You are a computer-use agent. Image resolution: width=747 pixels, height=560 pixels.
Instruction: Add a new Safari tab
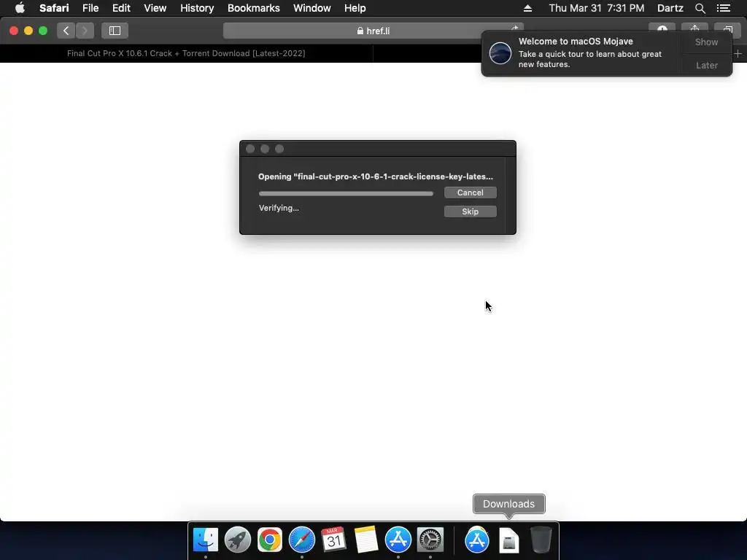point(738,54)
